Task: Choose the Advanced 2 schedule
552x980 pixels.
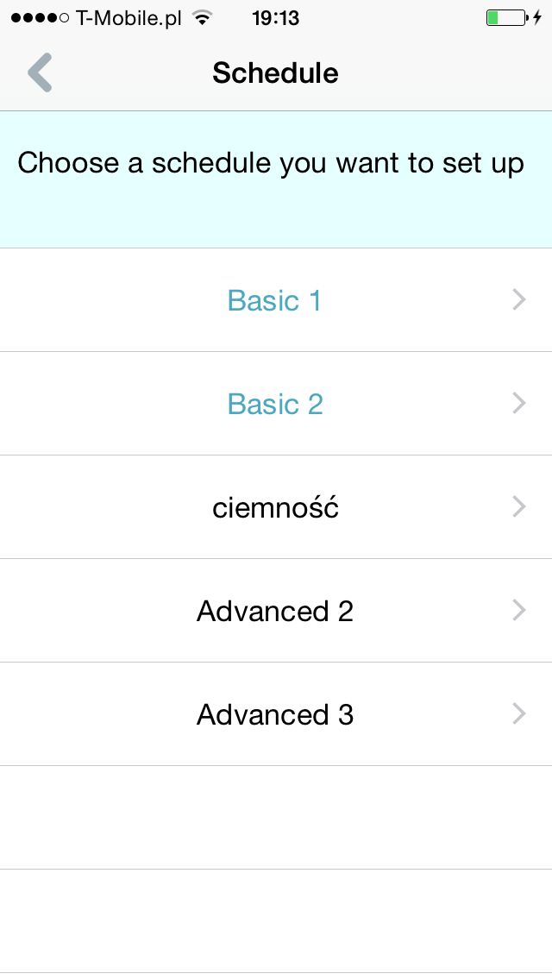Action: (x=276, y=610)
